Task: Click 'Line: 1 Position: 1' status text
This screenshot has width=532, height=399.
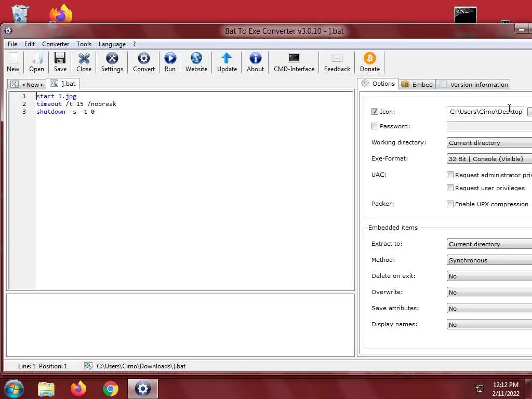Action: [x=43, y=366]
